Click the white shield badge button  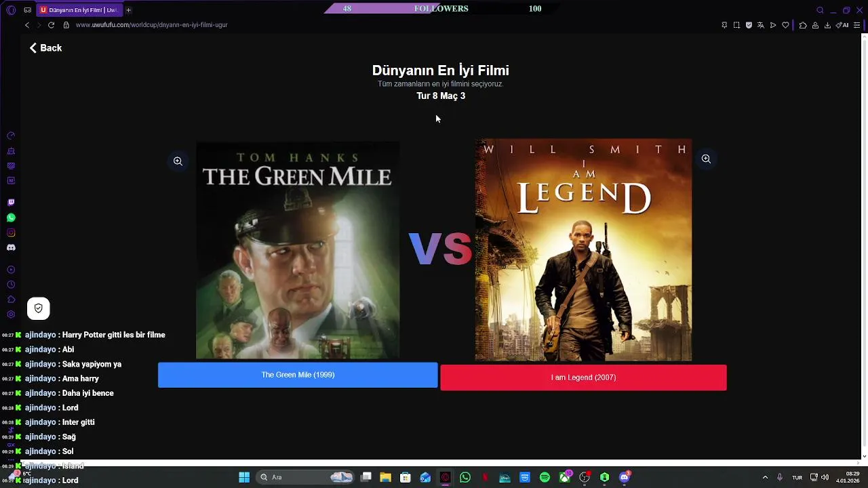[x=39, y=308]
